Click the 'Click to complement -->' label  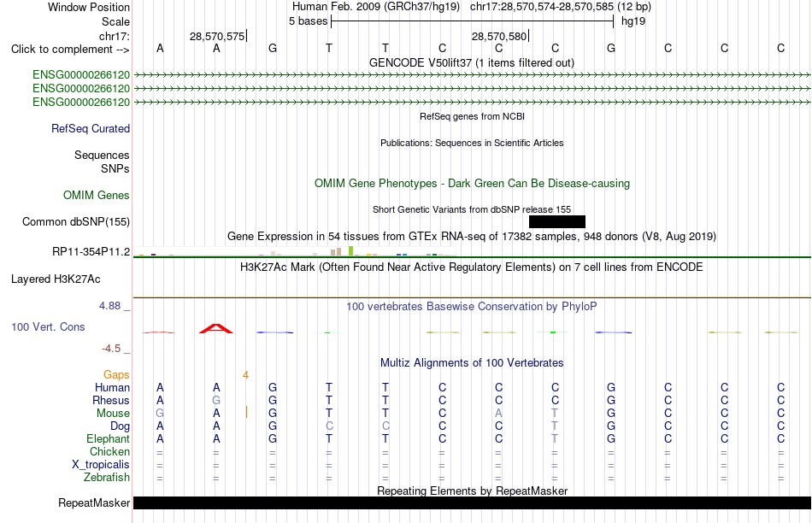tap(70, 50)
